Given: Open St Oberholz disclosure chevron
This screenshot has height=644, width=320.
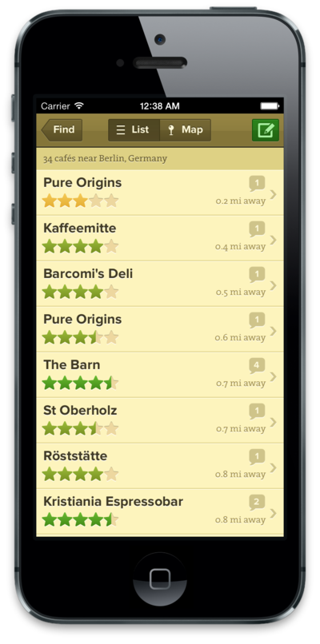Looking at the screenshot, I should click(273, 422).
